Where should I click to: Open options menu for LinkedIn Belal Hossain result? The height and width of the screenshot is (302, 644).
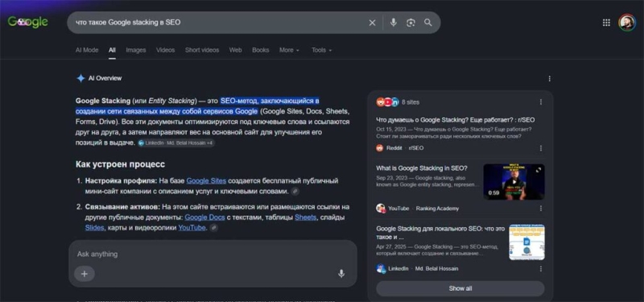point(540,269)
